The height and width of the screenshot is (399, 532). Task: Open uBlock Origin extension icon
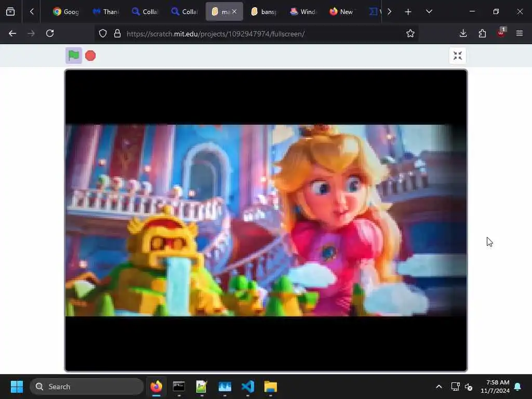tap(501, 33)
